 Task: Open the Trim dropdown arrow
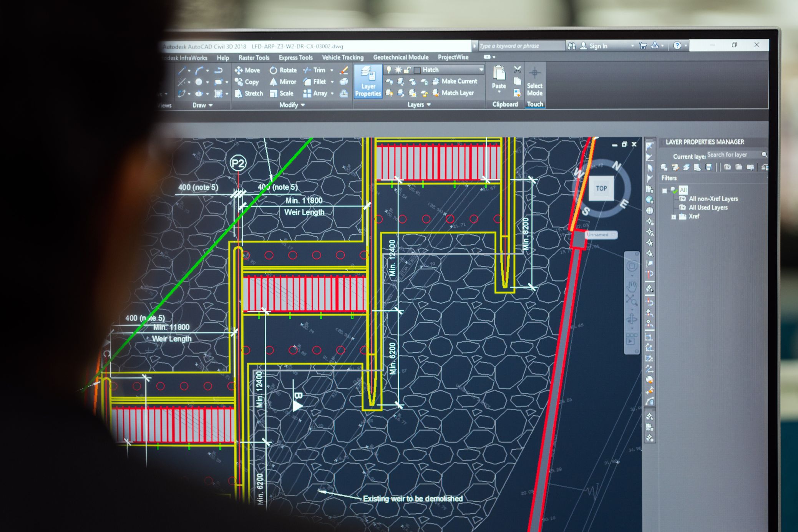coord(332,70)
